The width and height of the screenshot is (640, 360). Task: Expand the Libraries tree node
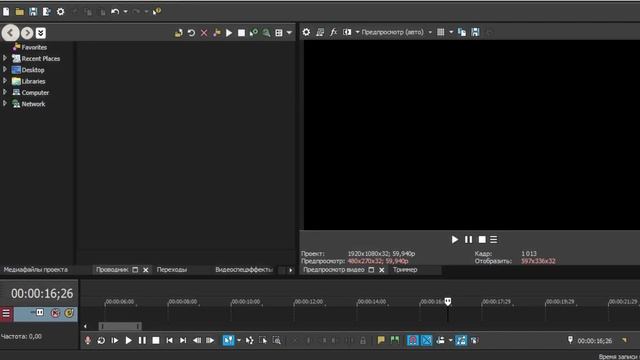5,81
